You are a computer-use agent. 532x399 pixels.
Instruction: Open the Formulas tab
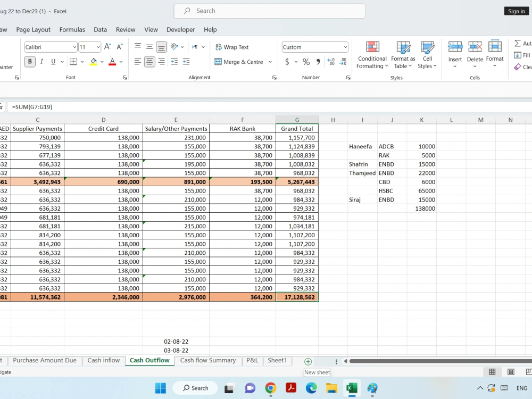(x=72, y=29)
